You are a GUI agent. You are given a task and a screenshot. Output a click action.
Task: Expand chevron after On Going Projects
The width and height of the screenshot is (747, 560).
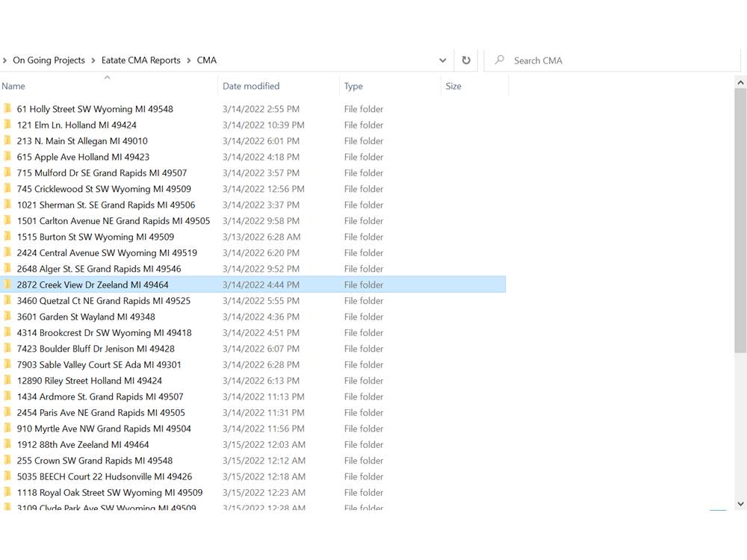(93, 60)
